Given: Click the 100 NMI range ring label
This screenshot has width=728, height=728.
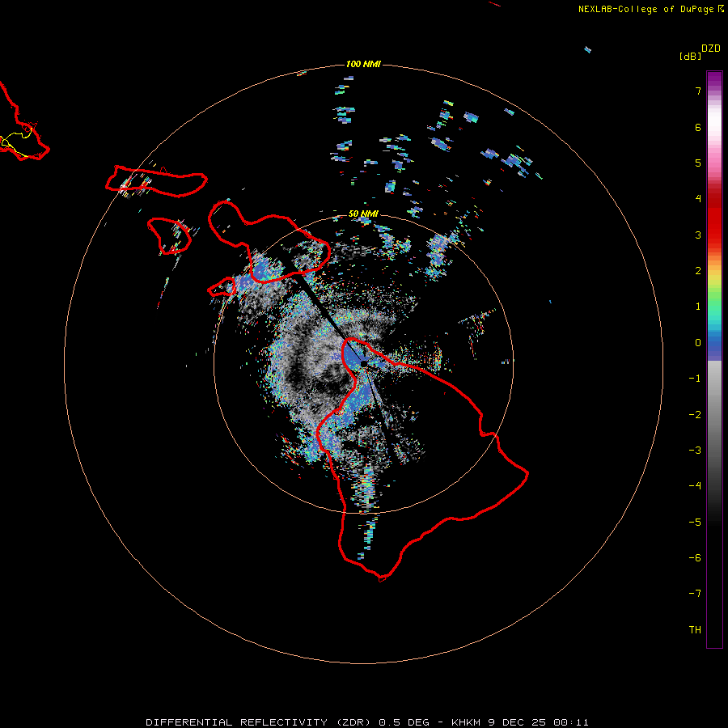Looking at the screenshot, I should (363, 64).
